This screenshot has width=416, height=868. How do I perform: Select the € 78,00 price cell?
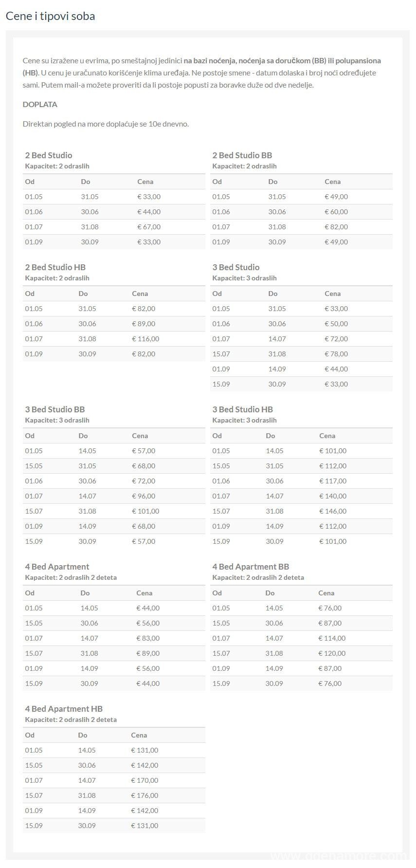tap(336, 354)
